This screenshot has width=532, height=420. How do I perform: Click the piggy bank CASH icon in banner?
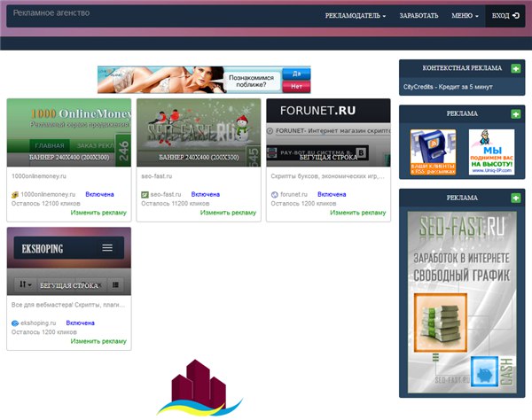(484, 372)
